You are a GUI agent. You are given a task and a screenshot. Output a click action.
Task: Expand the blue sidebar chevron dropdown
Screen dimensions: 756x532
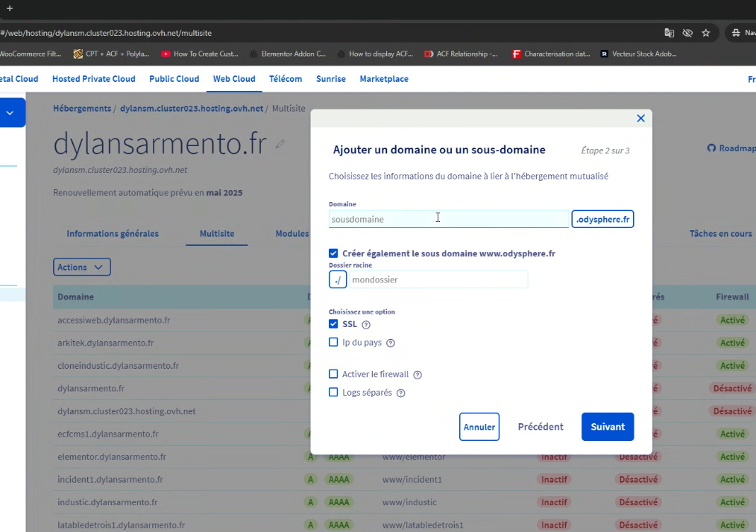pyautogui.click(x=10, y=113)
